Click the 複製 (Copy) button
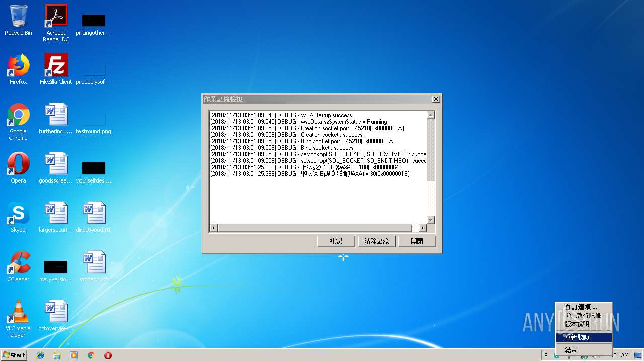 (336, 241)
